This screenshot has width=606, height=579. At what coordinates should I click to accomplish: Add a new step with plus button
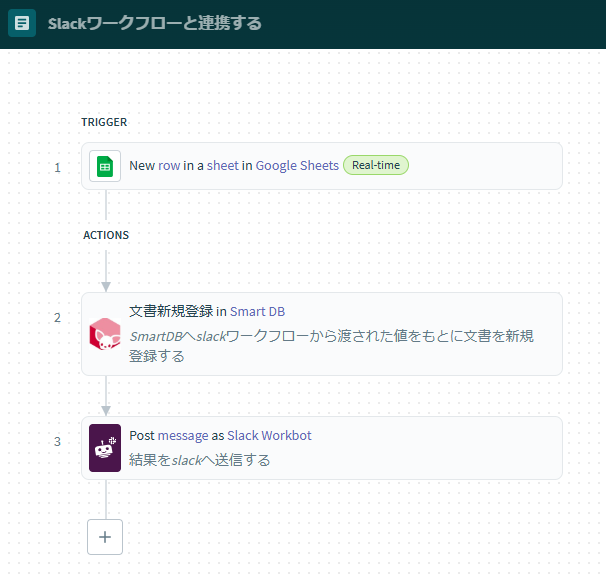pyautogui.click(x=105, y=537)
